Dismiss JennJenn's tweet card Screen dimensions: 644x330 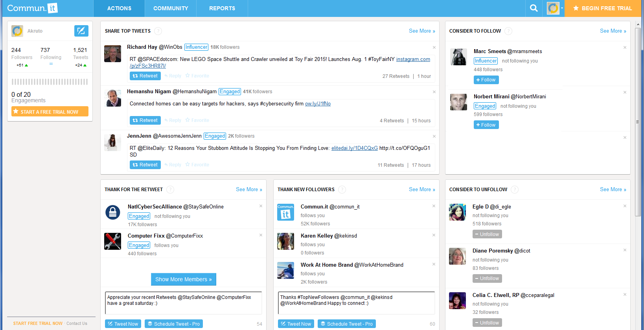(x=434, y=136)
